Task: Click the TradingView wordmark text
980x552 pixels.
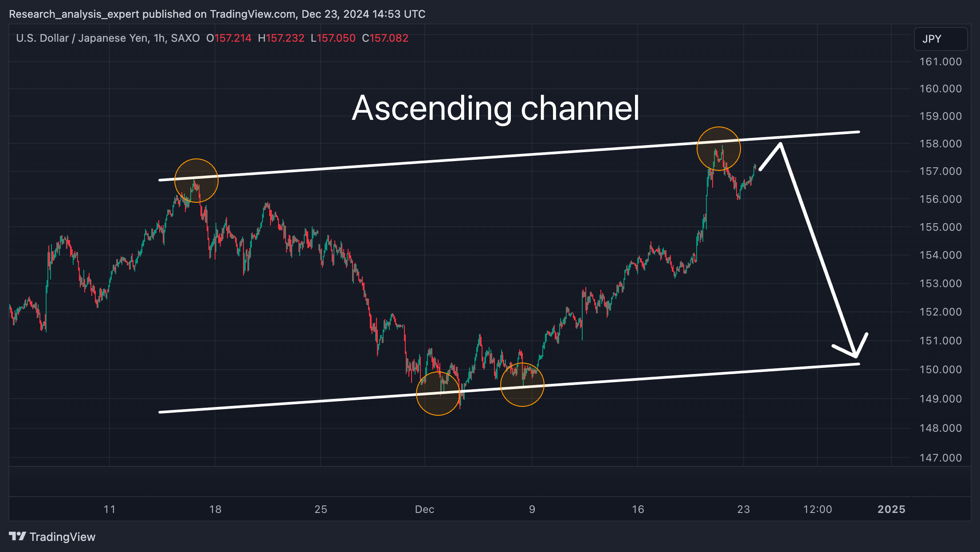Action: pos(63,537)
